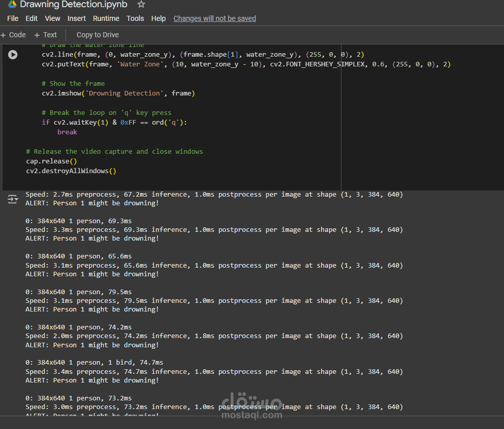
Task: Click output line '1 person, 73.2ms'
Action: pyautogui.click(x=78, y=398)
